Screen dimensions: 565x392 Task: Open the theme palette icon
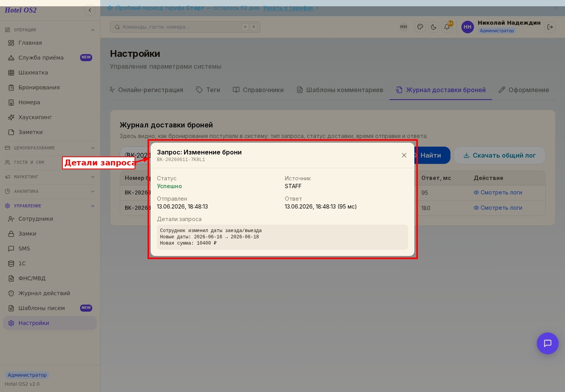click(x=420, y=27)
